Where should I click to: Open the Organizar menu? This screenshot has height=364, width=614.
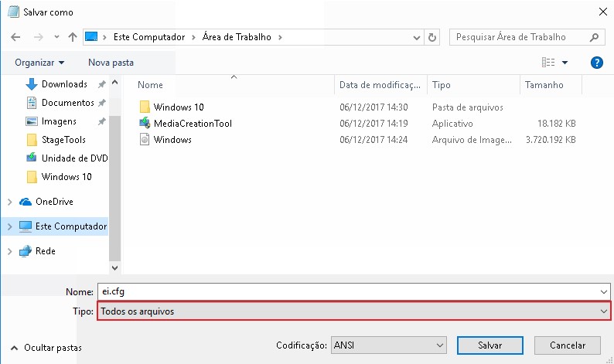click(39, 63)
